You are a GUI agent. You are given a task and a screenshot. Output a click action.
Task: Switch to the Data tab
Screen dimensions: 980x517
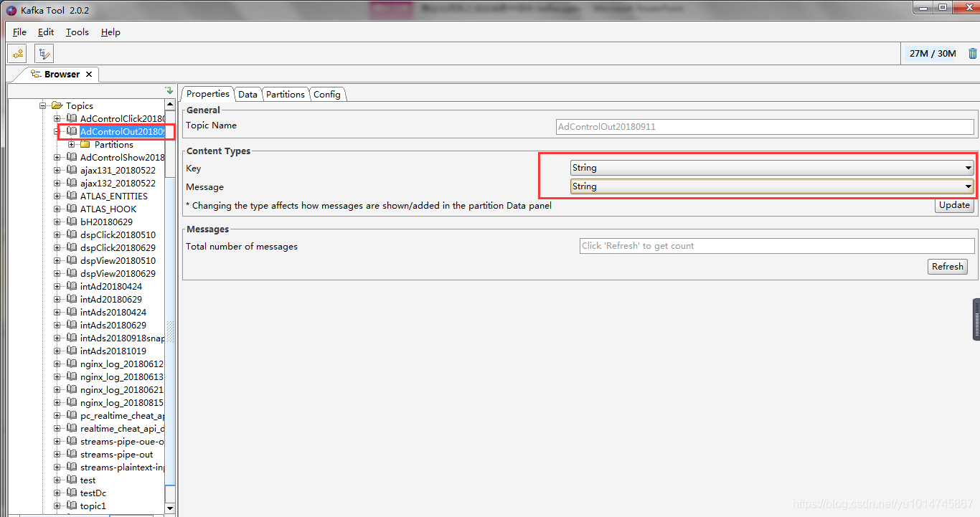248,94
